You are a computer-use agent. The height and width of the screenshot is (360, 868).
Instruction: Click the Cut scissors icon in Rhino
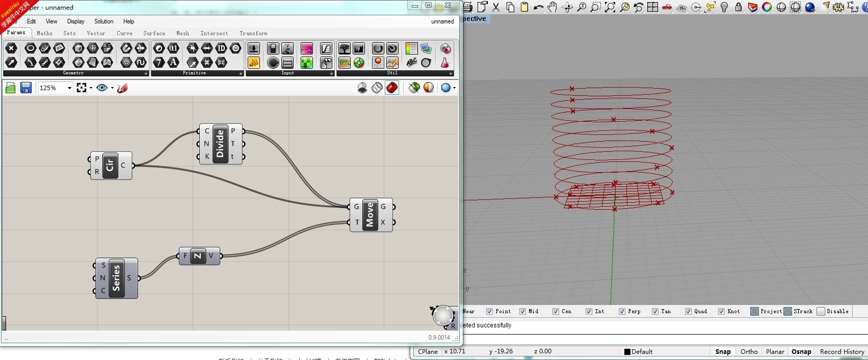pyautogui.click(x=496, y=7)
